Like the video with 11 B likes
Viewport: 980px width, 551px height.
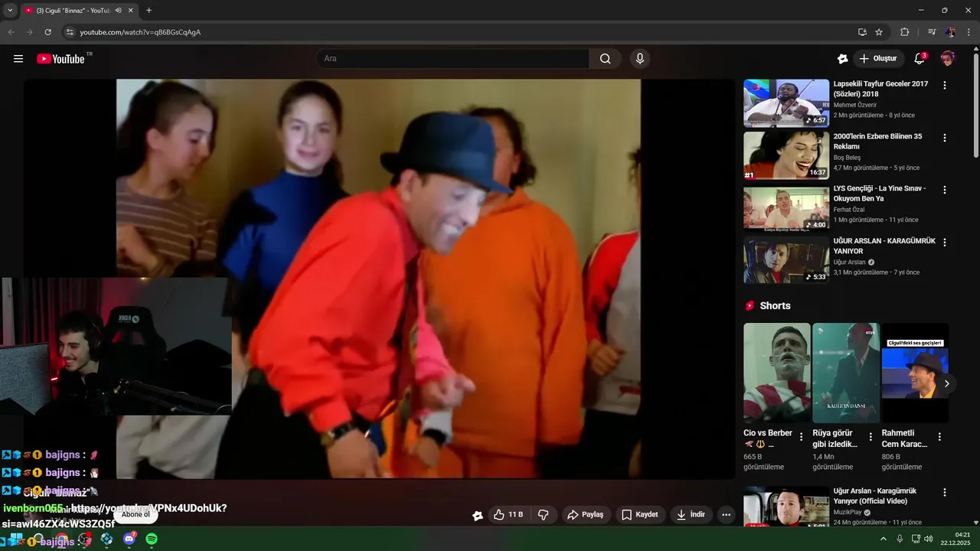[508, 515]
